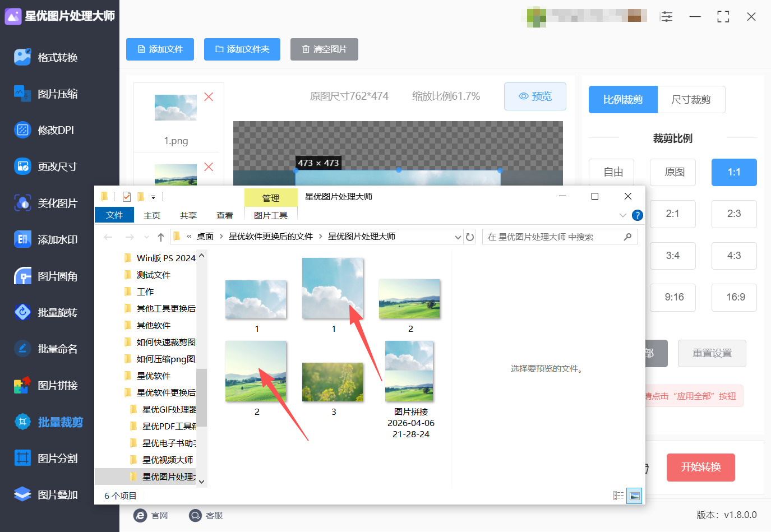Open the address bar history dropdown
Screen dimensions: 771x532
coord(458,237)
